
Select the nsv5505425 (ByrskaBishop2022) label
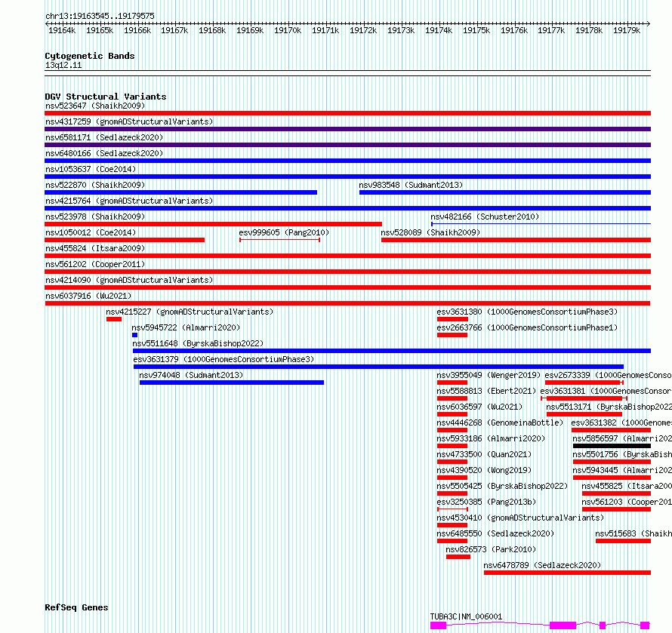(502, 486)
